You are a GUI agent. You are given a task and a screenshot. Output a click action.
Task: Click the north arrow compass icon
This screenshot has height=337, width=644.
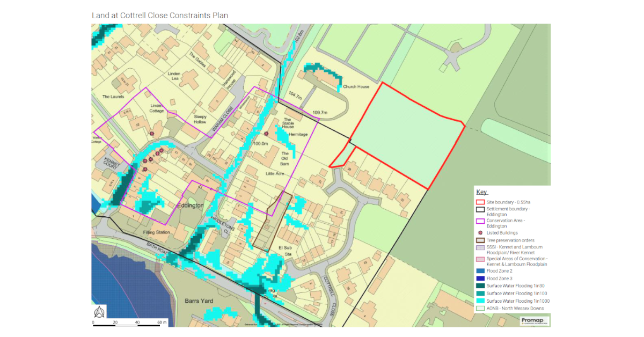click(100, 311)
